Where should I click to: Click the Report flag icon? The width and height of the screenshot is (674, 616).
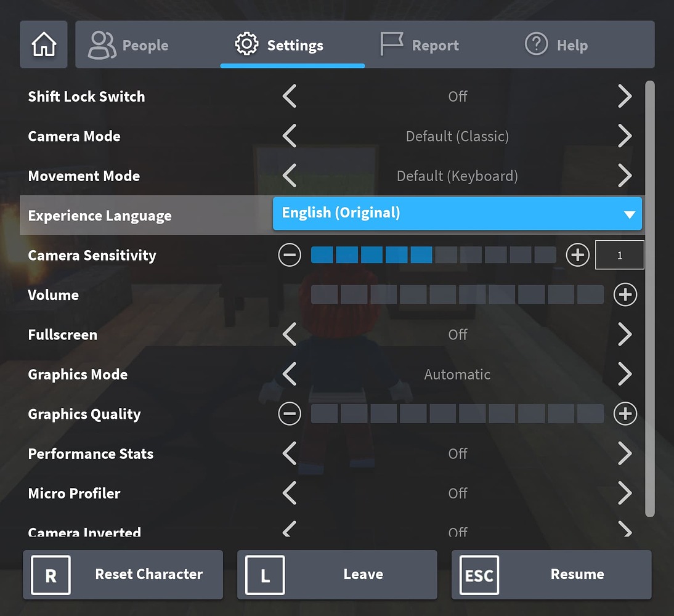392,44
